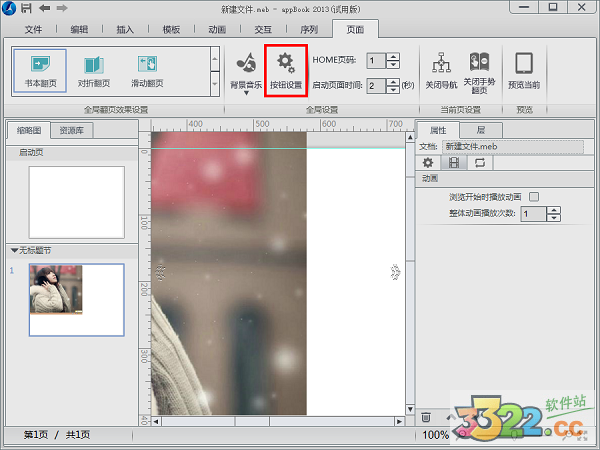Switch to 资源库 panel tab
The height and width of the screenshot is (450, 600).
coord(72,130)
